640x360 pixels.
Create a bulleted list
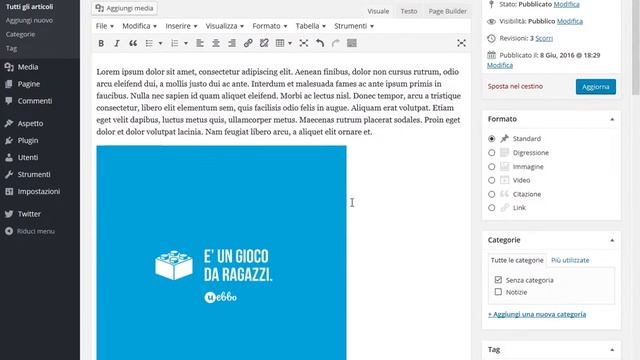click(149, 43)
